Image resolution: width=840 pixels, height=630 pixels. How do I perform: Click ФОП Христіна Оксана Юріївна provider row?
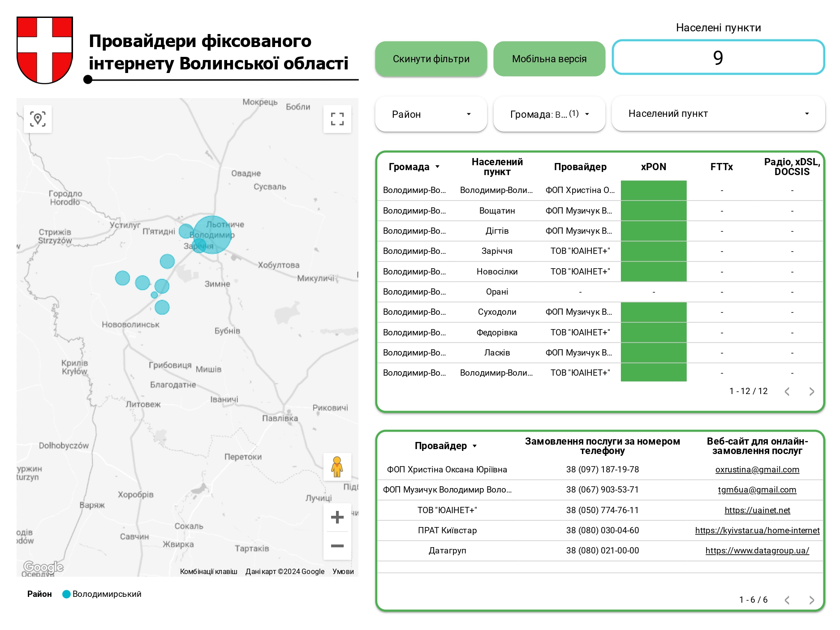447,470
